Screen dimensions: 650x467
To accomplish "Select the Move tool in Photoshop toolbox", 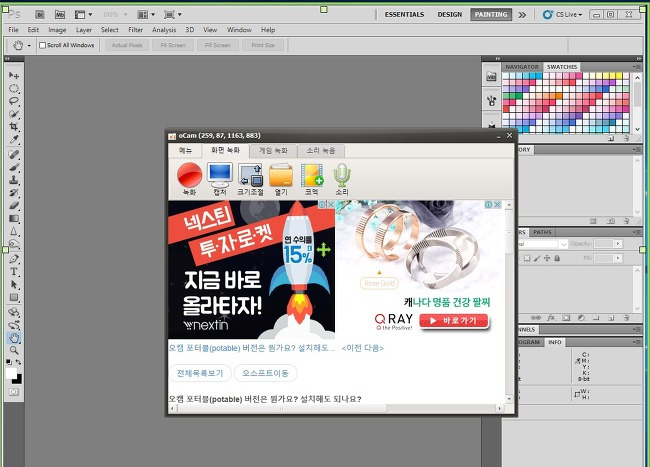I will click(x=14, y=75).
